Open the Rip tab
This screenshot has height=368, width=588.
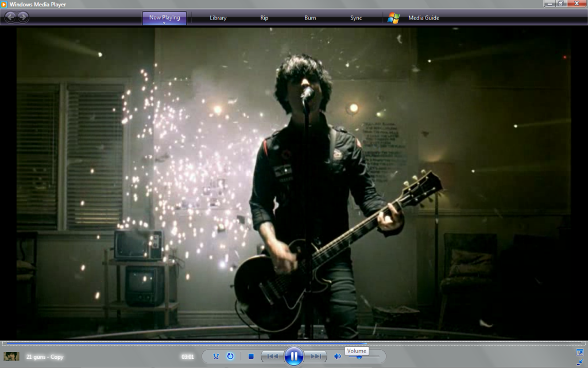[x=264, y=18]
